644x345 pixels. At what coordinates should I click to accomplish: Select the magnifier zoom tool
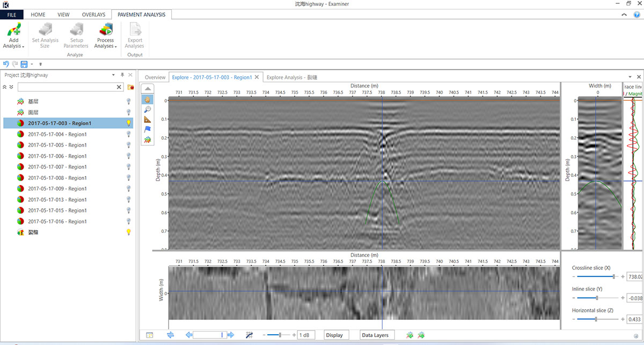pos(148,109)
